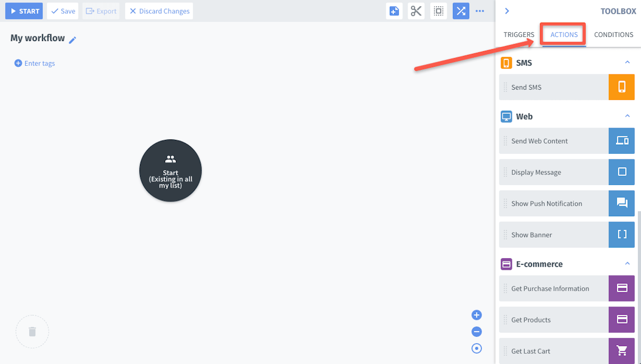The width and height of the screenshot is (641, 364).
Task: Save the workflow
Action: [63, 11]
